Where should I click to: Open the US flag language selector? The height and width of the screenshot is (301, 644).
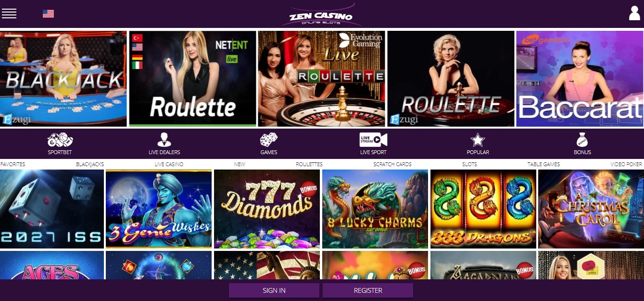[48, 13]
